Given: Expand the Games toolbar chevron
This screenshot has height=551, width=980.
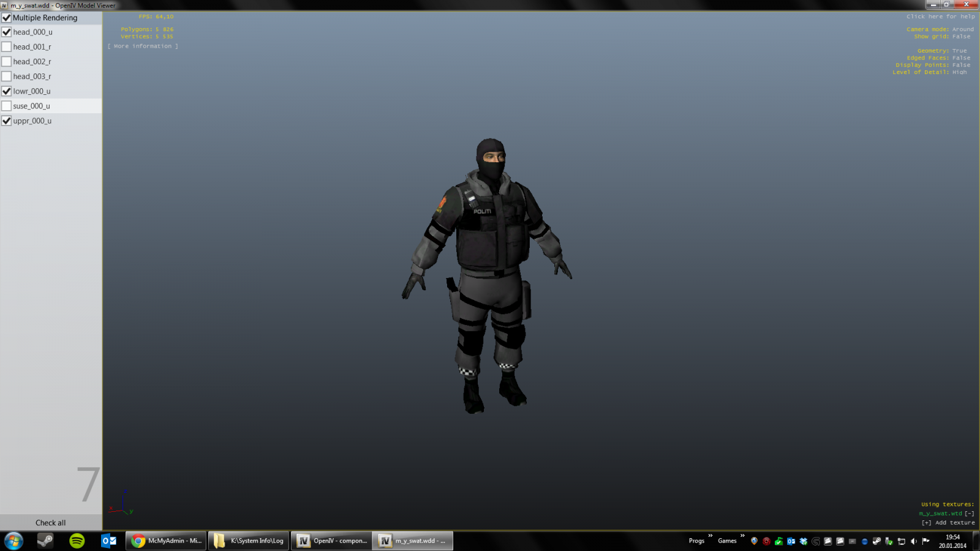Looking at the screenshot, I should 742,536.
